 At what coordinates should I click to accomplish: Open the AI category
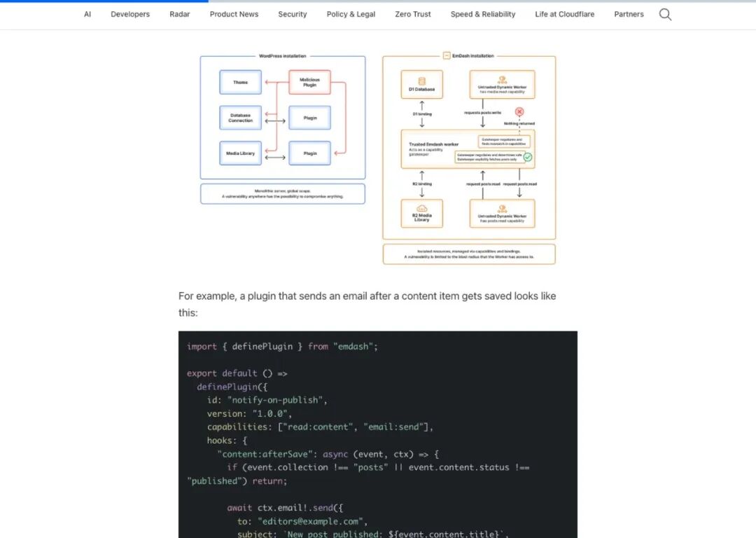pos(87,15)
